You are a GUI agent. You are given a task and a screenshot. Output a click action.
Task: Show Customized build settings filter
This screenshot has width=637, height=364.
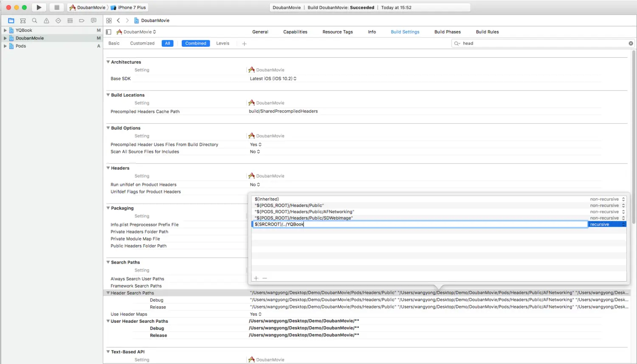point(142,43)
